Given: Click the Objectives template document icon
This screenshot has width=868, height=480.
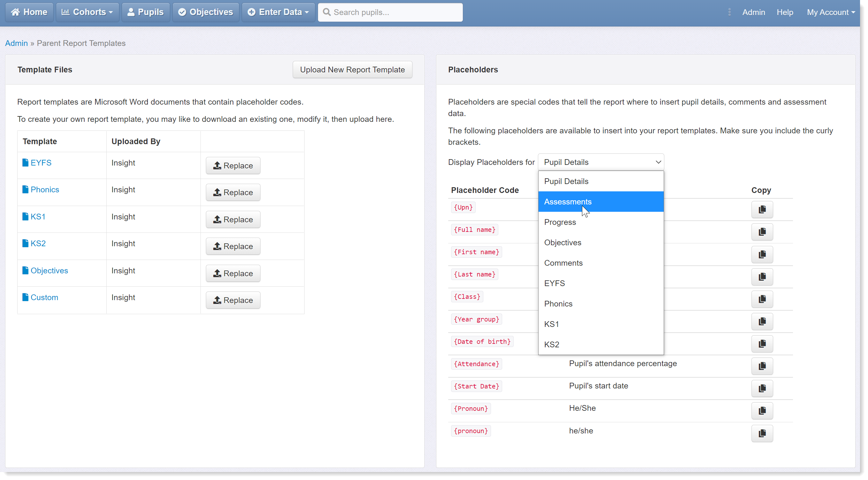Looking at the screenshot, I should click(25, 270).
